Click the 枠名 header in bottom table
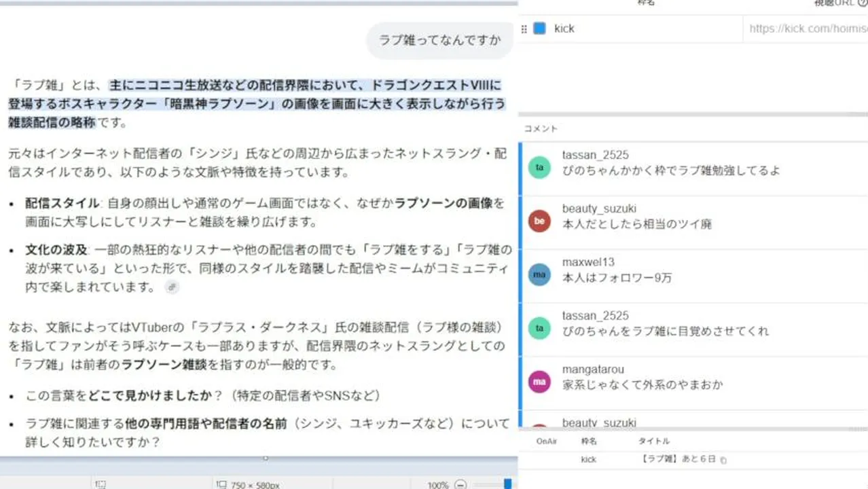This screenshot has width=868, height=489. [588, 441]
